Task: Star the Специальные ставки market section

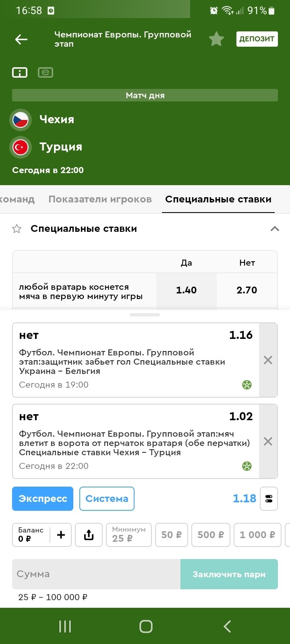Action: pos(17,229)
